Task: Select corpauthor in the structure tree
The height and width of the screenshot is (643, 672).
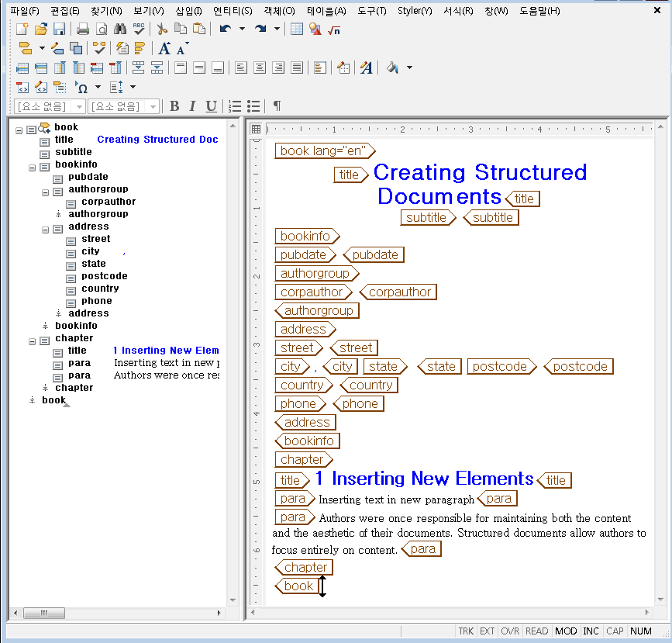Action: coord(109,202)
